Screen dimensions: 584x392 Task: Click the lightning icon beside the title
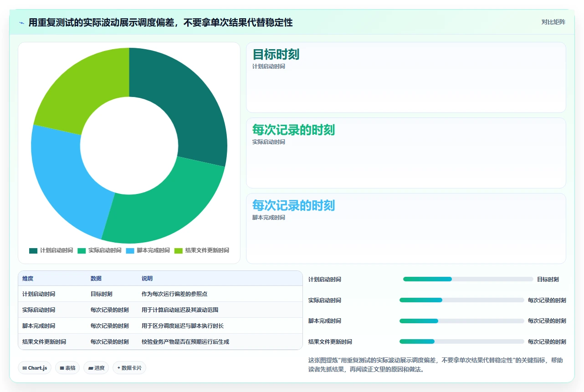pyautogui.click(x=21, y=23)
